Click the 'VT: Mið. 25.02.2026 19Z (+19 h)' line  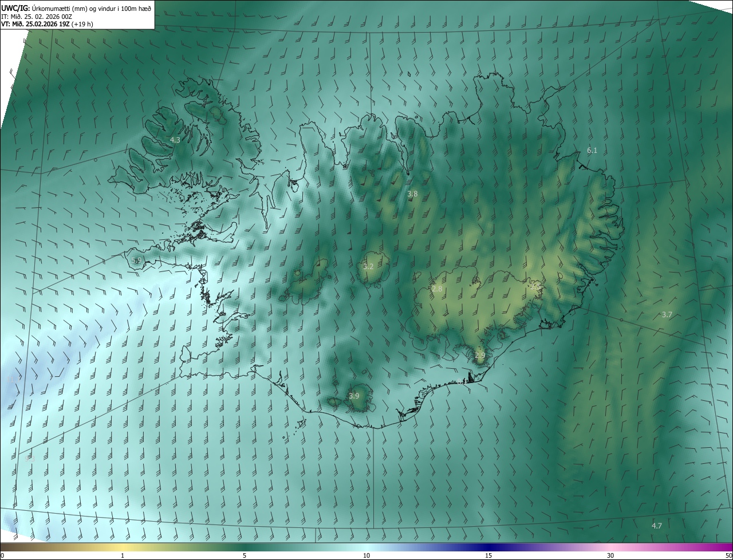[x=47, y=24]
